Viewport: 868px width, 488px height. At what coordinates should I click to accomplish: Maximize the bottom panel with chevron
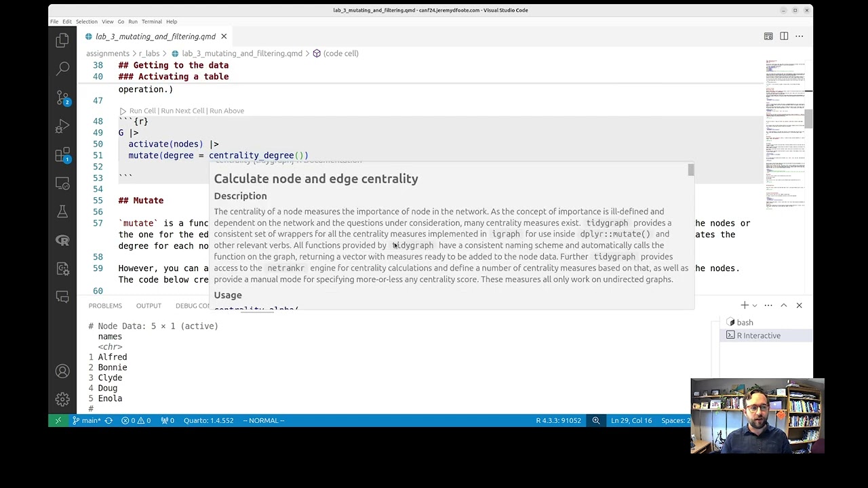point(783,306)
